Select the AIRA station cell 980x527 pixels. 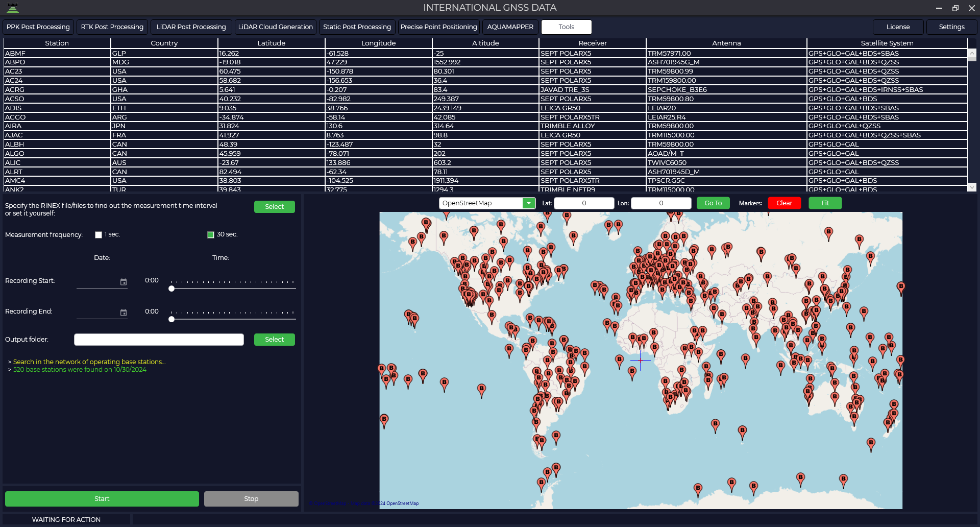click(x=57, y=126)
